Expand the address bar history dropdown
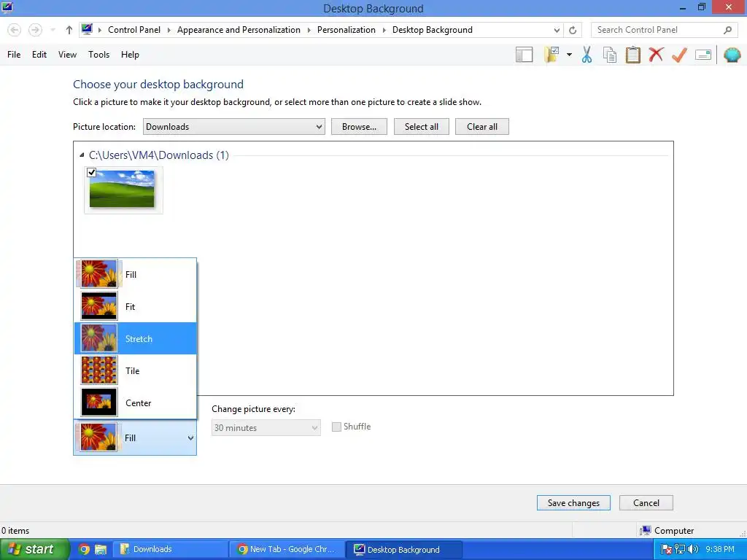This screenshot has width=747, height=560. tap(557, 30)
